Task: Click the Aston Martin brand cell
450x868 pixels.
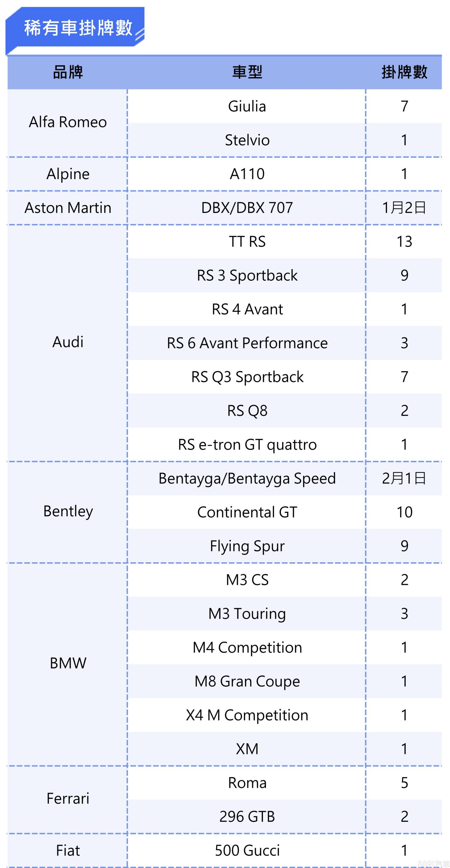Action: pyautogui.click(x=68, y=208)
